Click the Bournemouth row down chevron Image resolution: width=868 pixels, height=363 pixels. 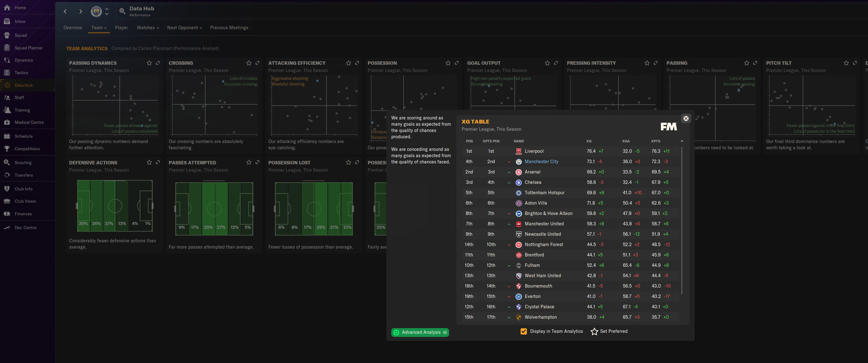tap(509, 287)
